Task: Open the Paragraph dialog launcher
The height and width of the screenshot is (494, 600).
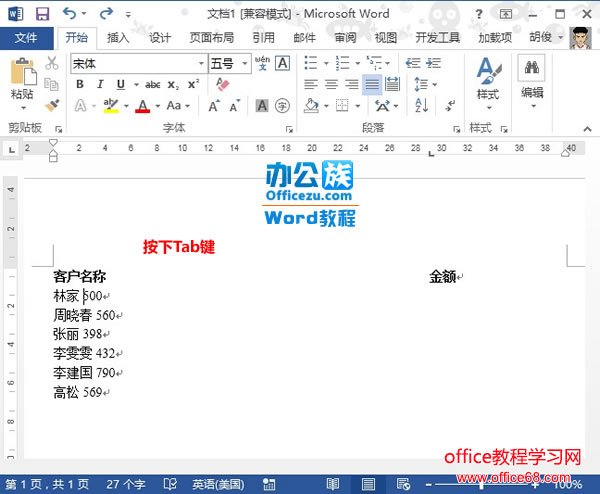Action: pos(456,129)
